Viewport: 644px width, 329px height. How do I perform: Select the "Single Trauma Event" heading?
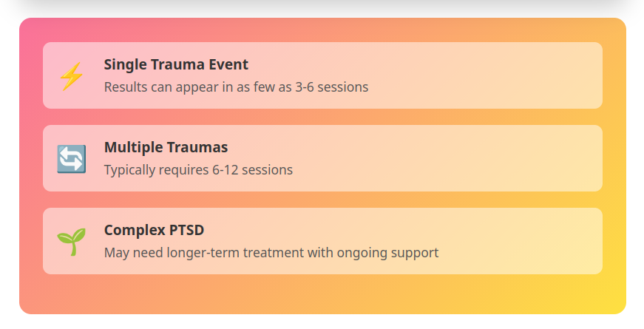point(176,64)
